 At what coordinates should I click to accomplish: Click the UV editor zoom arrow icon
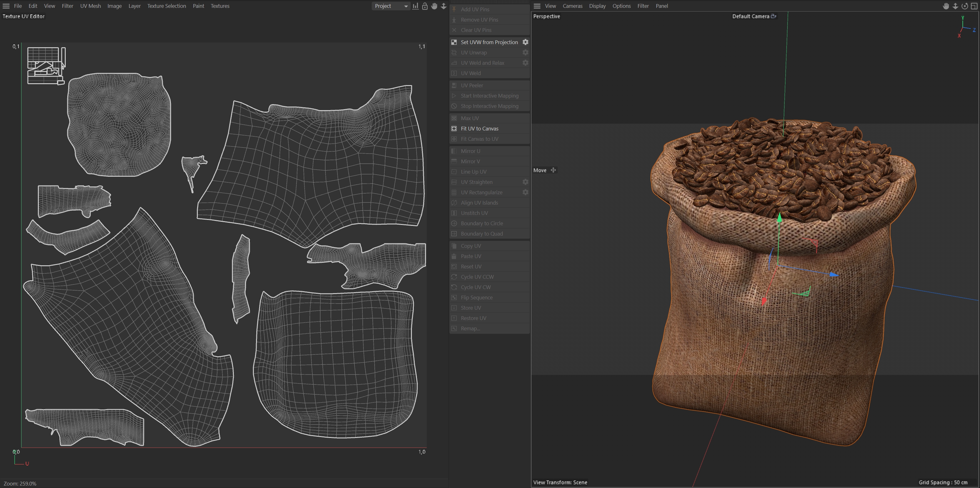444,6
